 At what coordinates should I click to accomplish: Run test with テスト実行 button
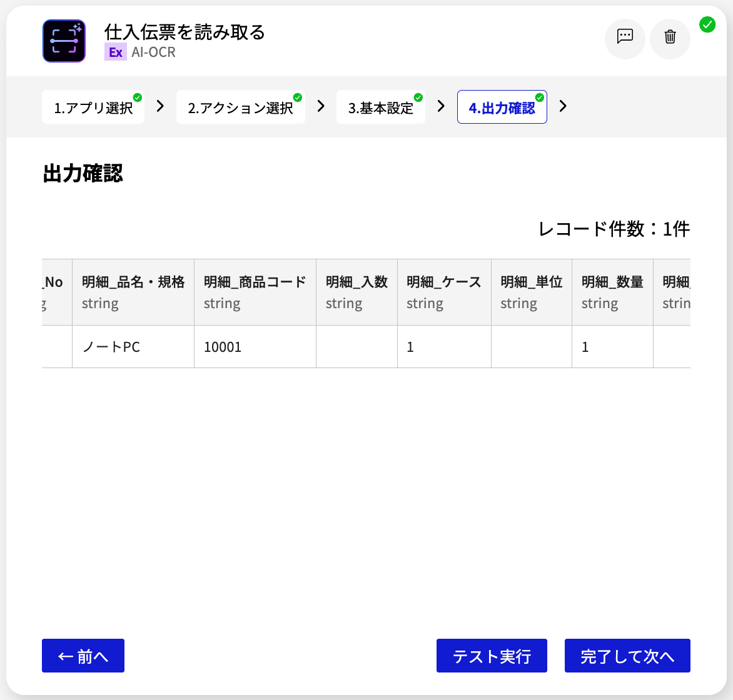(x=492, y=656)
